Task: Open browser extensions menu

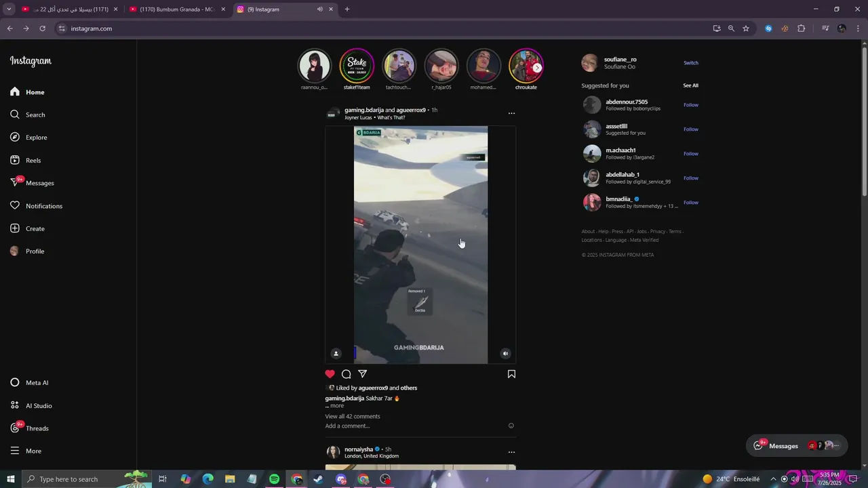Action: [802, 28]
